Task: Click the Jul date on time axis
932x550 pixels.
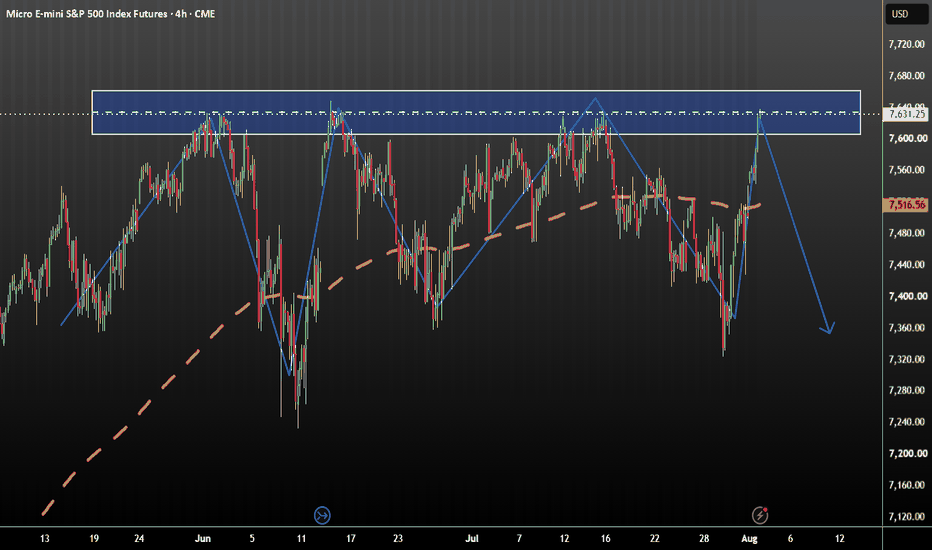Action: [x=471, y=539]
